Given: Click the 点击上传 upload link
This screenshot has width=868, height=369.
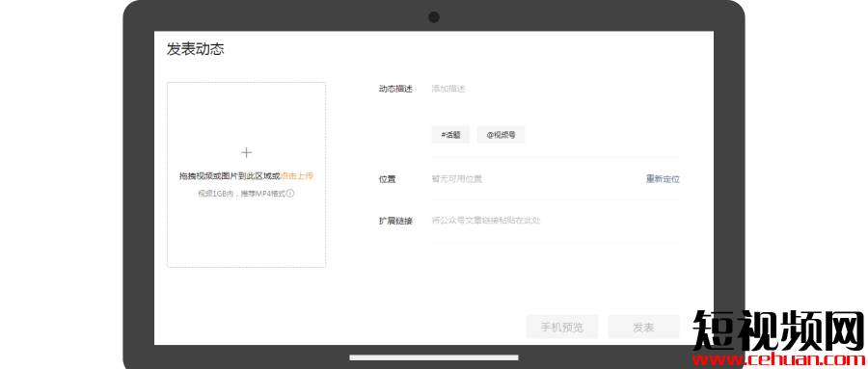Looking at the screenshot, I should coord(297,176).
